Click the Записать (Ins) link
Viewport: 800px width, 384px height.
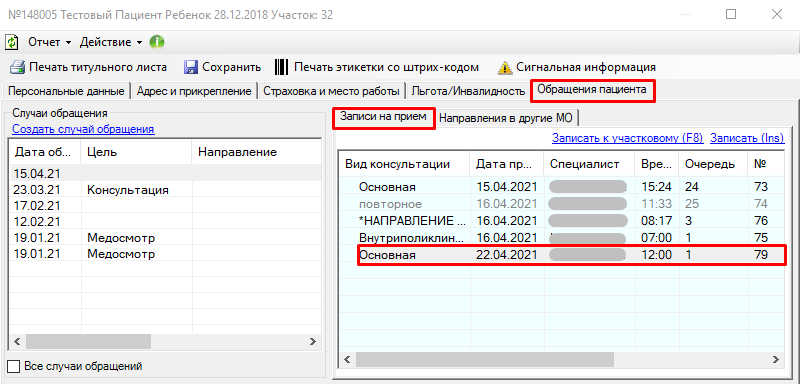747,138
